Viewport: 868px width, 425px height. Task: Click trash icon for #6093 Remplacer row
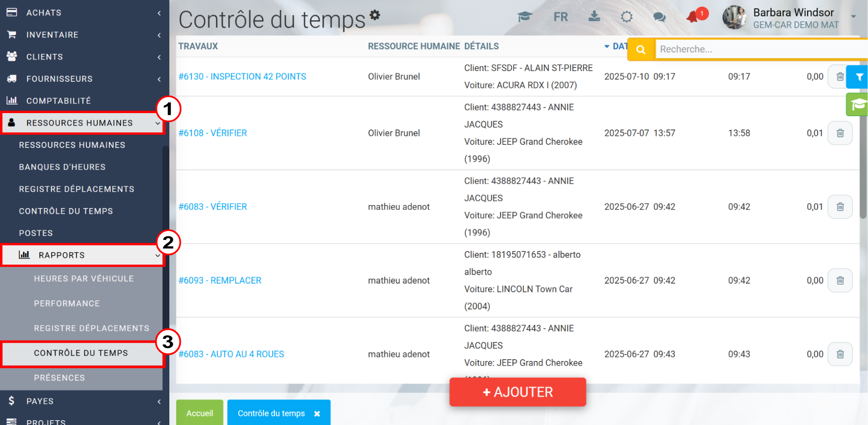tap(840, 281)
